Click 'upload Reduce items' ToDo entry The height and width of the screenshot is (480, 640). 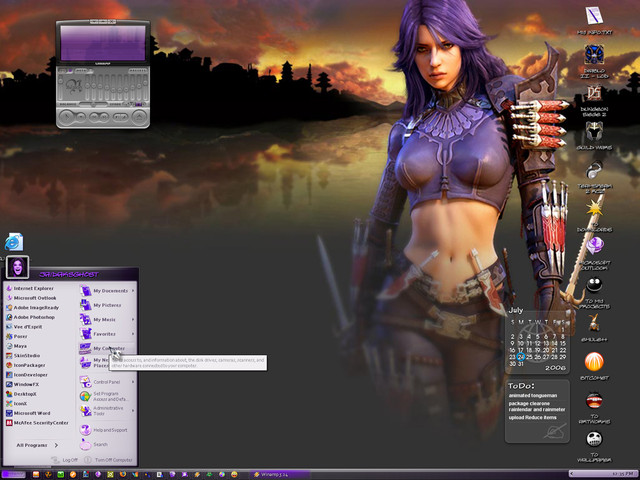point(532,417)
